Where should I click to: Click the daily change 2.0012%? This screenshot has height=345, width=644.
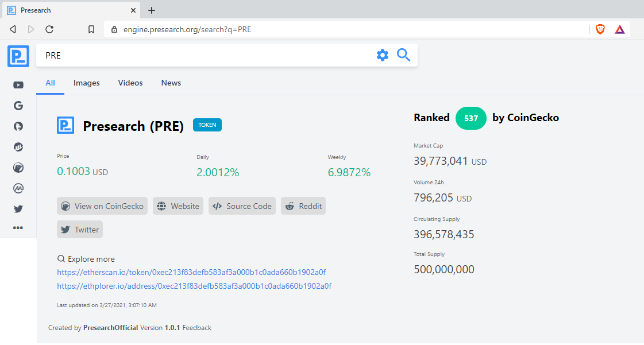point(218,172)
